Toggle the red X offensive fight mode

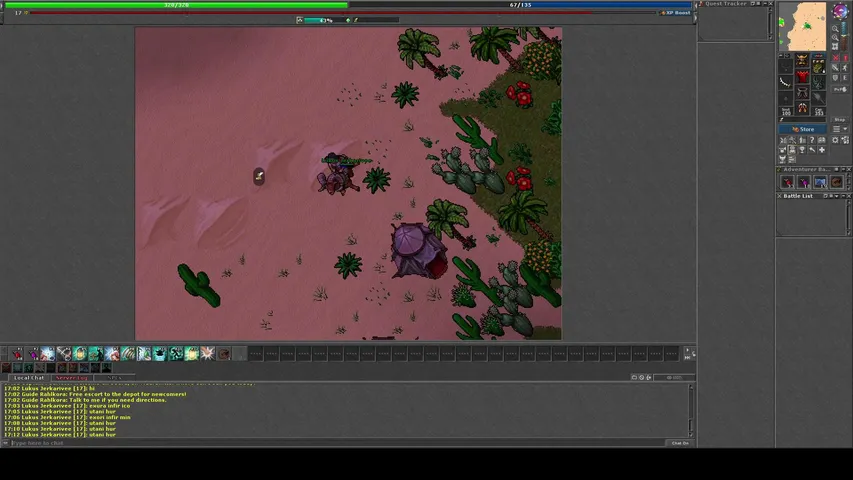point(835,58)
